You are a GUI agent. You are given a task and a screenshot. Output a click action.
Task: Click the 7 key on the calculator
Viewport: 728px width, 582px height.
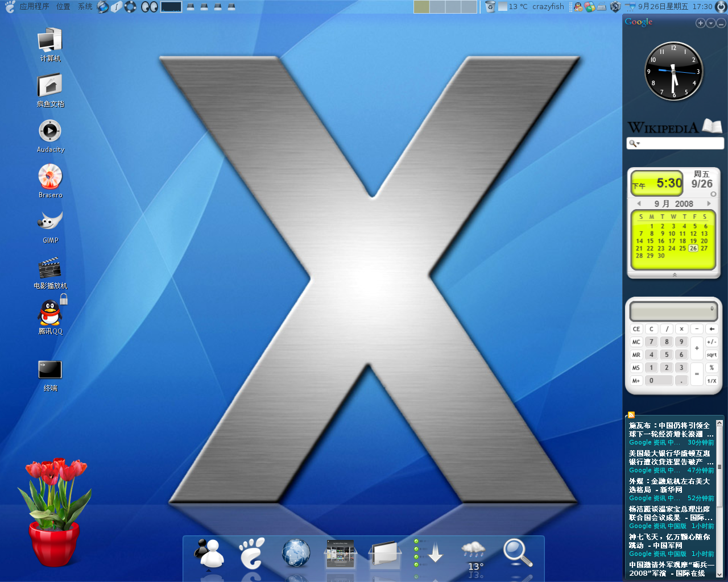(652, 342)
